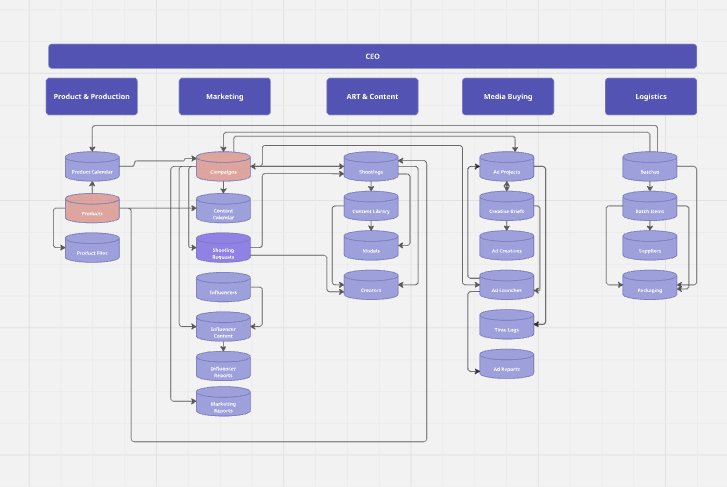The width and height of the screenshot is (727, 487).
Task: Click the ART & Content department box
Action: coord(372,97)
